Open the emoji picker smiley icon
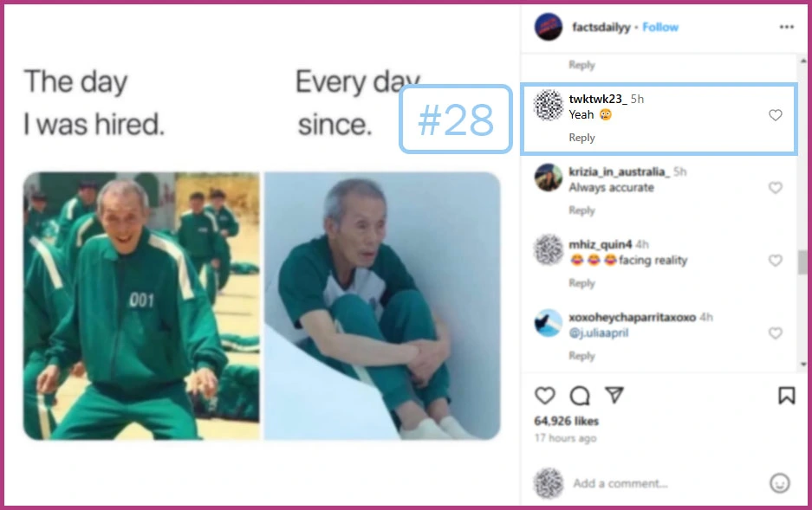 (x=779, y=483)
